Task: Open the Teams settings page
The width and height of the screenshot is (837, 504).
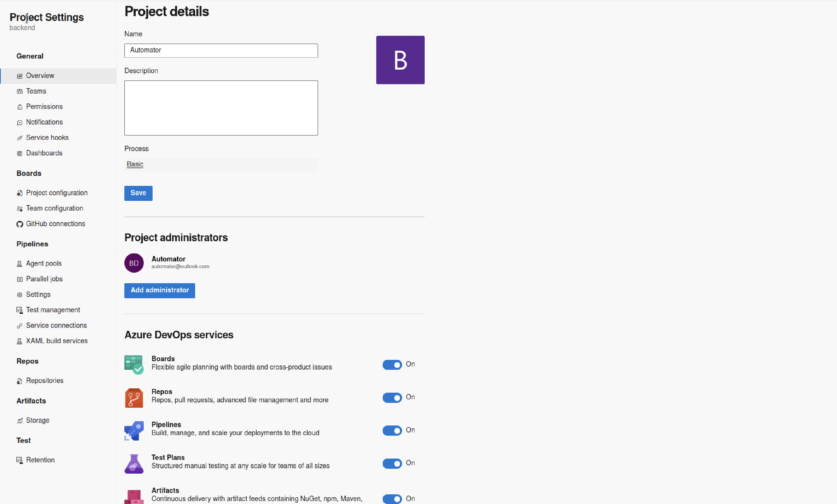Action: [x=58, y=91]
